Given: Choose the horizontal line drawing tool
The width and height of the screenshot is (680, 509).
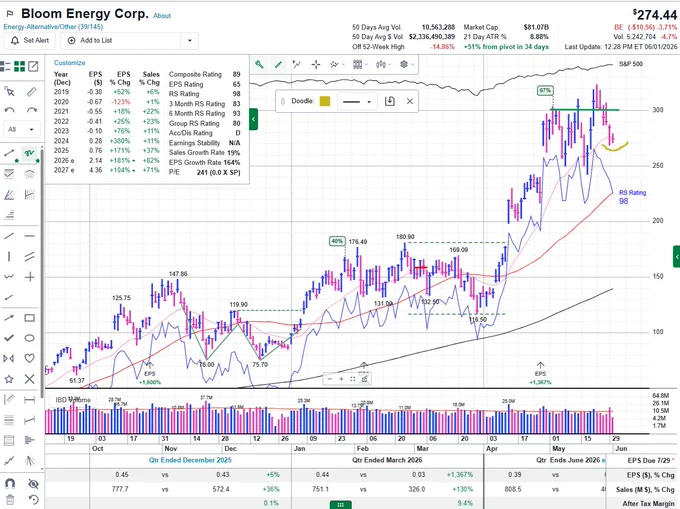Looking at the screenshot, I should click(x=29, y=236).
